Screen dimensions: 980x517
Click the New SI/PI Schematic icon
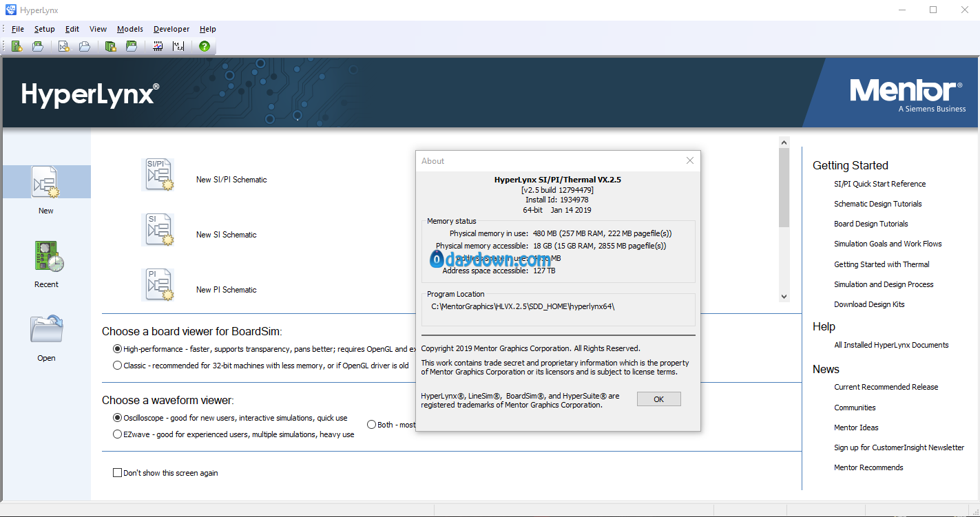coord(158,175)
